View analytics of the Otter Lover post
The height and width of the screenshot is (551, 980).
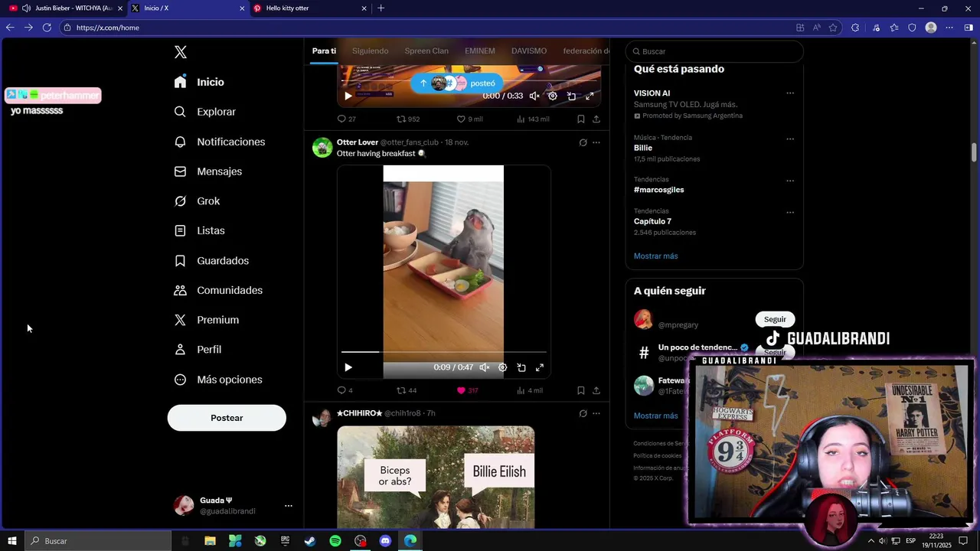click(529, 390)
